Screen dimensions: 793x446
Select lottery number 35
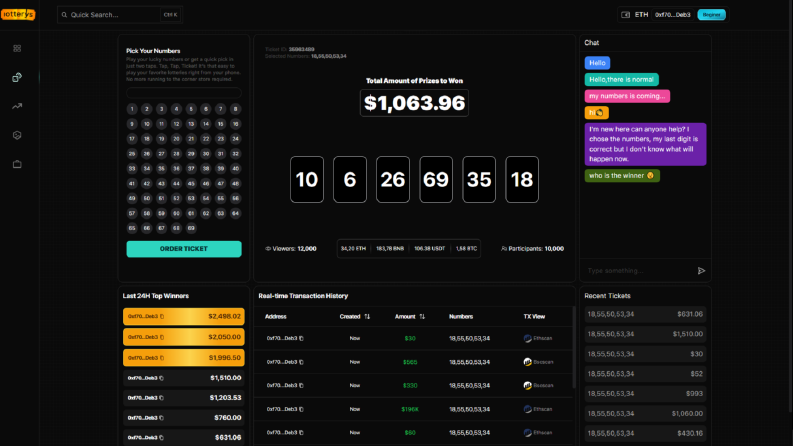point(161,169)
